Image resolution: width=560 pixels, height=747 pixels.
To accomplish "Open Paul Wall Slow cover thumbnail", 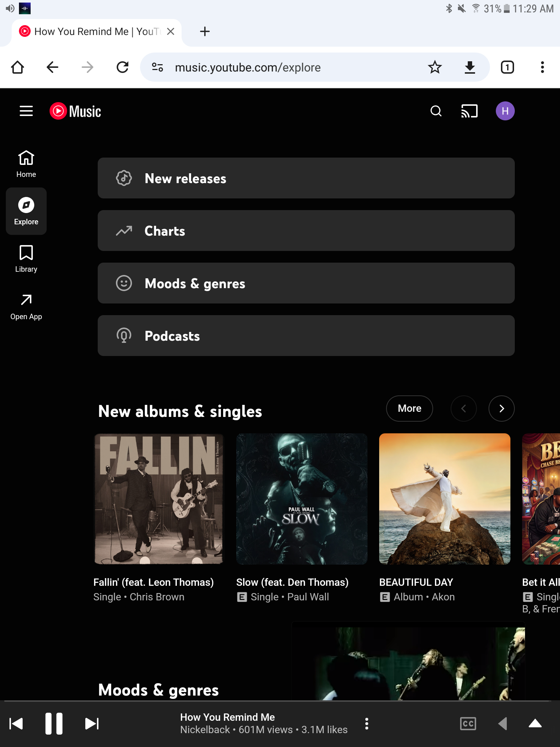I will coord(302,499).
